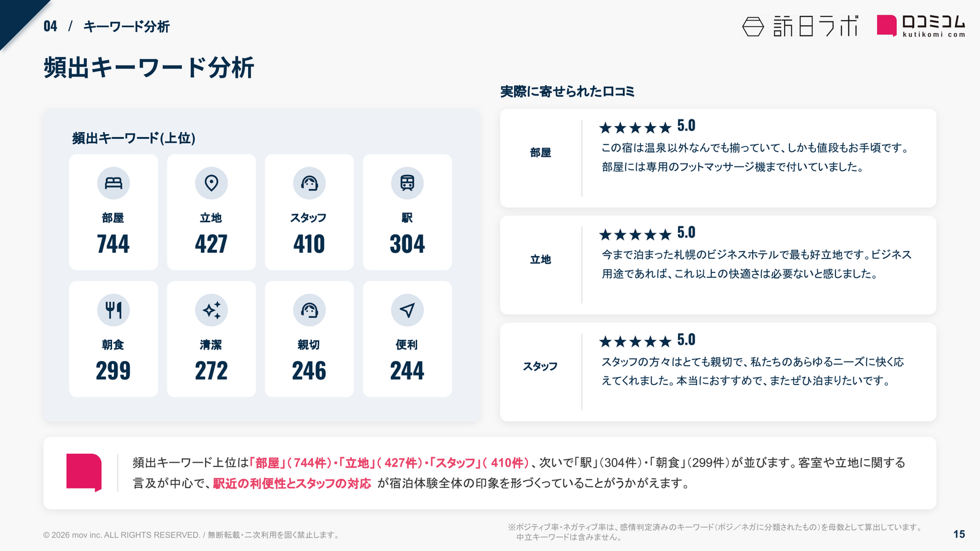The height and width of the screenshot is (551, 980).
Task: Click the headset icon above スタッフ
Action: [309, 183]
